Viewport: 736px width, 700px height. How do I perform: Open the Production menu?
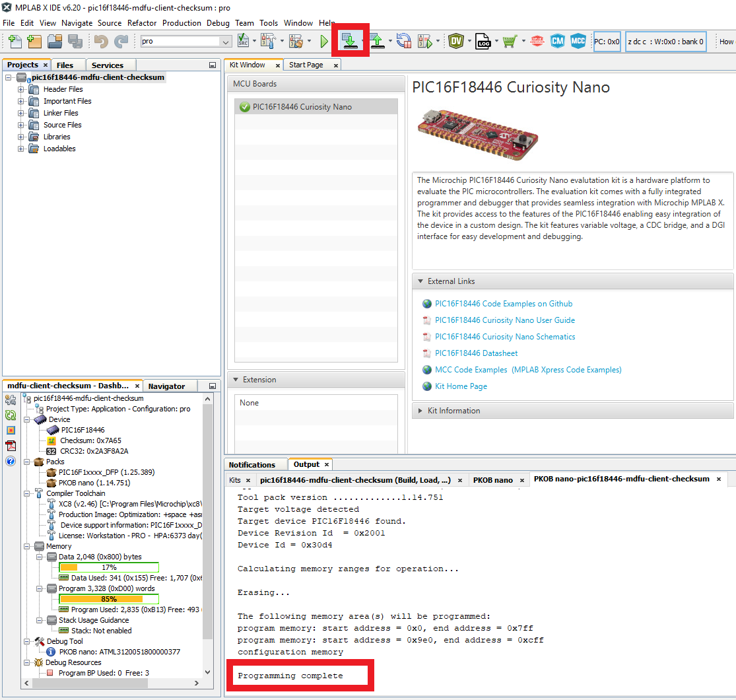pyautogui.click(x=182, y=23)
